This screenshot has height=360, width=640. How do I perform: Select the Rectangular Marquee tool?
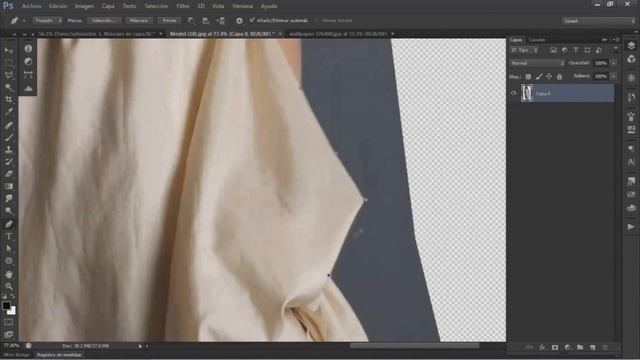(x=9, y=63)
